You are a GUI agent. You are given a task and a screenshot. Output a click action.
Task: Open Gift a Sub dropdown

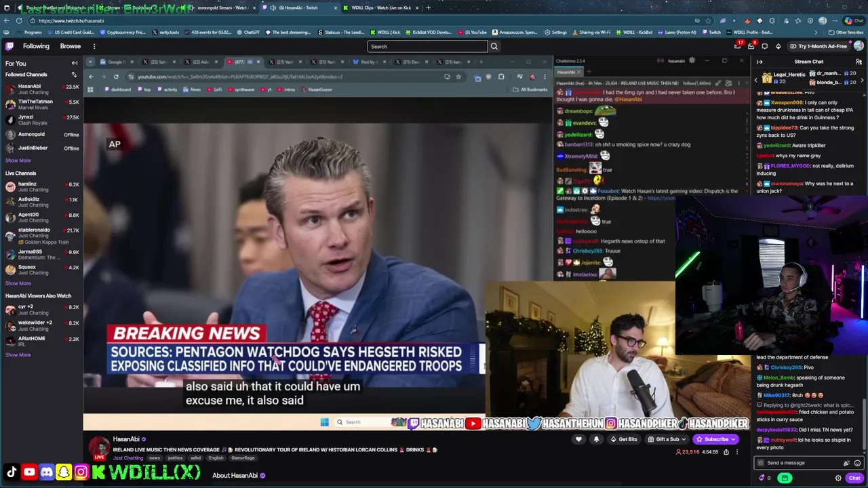point(667,439)
